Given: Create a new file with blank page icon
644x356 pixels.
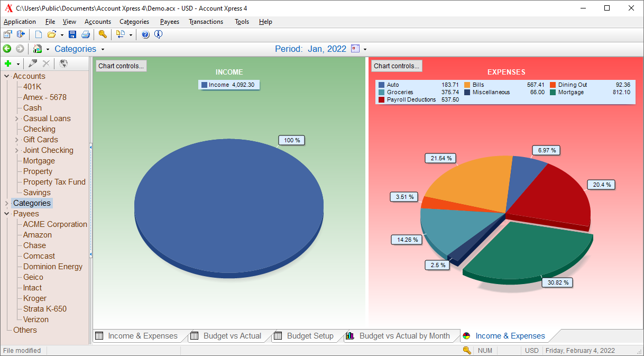Looking at the screenshot, I should (39, 34).
